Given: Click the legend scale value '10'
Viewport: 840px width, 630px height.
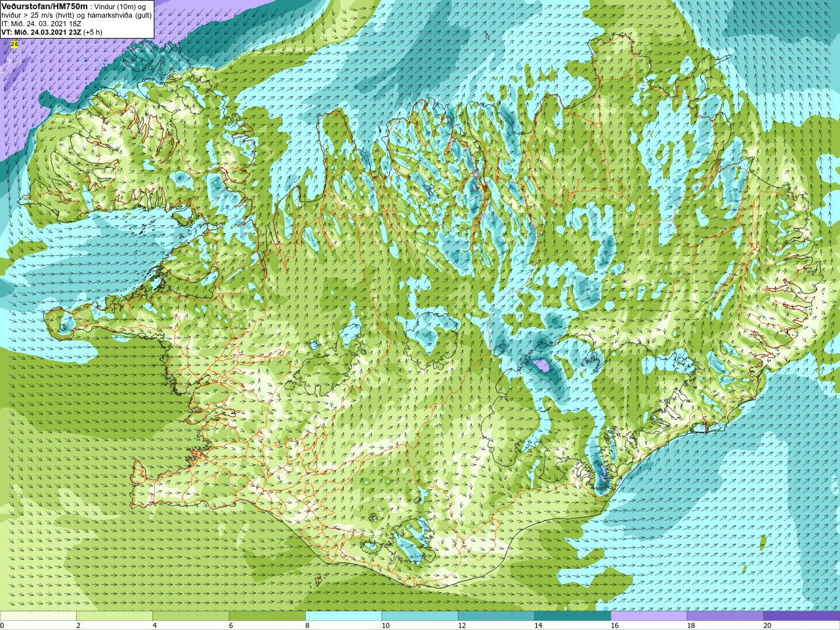Looking at the screenshot, I should tap(385, 626).
